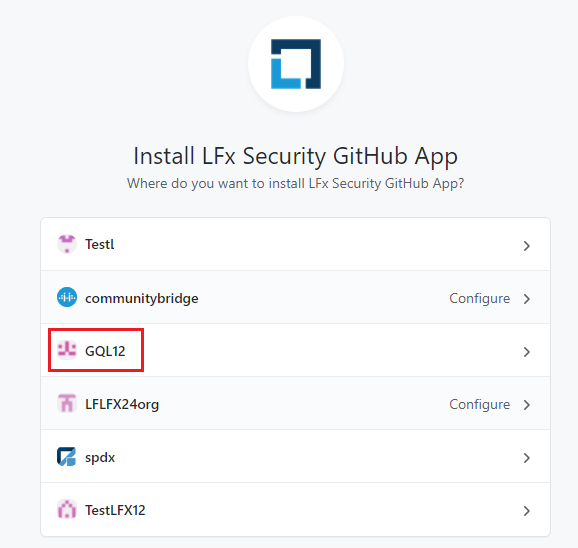Viewport: 578px width, 548px height.
Task: Open the chevron arrow on the LFLFX24org row
Action: tap(527, 405)
